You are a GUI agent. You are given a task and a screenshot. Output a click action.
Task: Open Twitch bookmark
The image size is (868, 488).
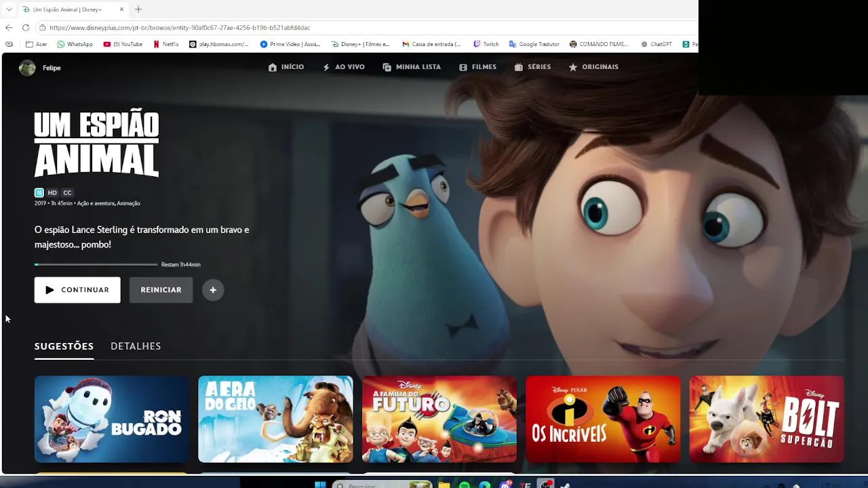click(486, 44)
